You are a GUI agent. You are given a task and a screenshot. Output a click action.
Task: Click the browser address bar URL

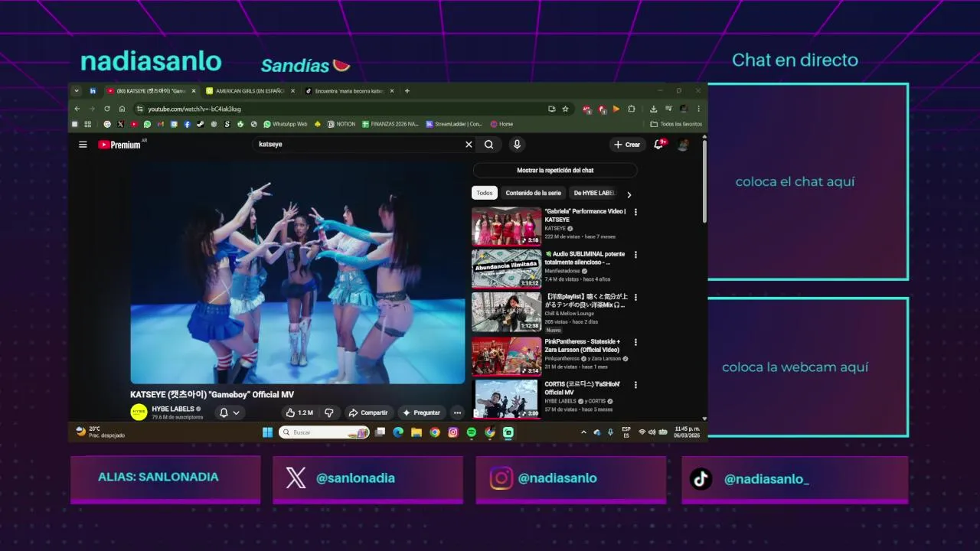click(194, 109)
